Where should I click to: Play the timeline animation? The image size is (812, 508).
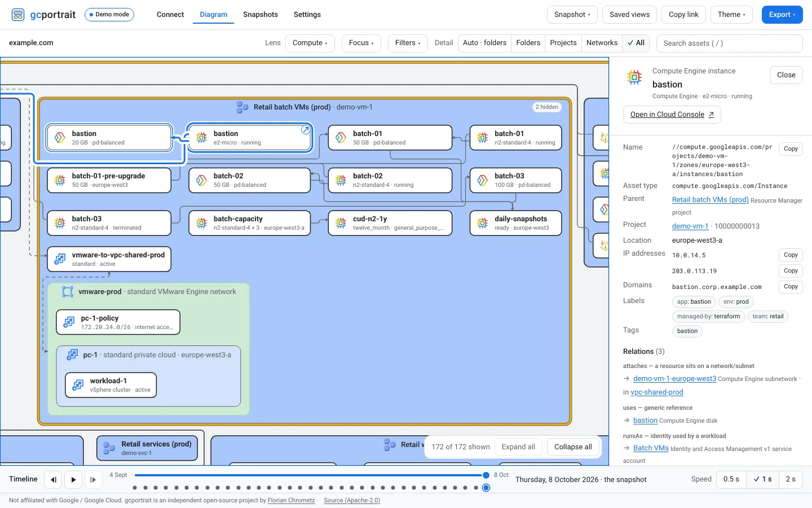[73, 480]
